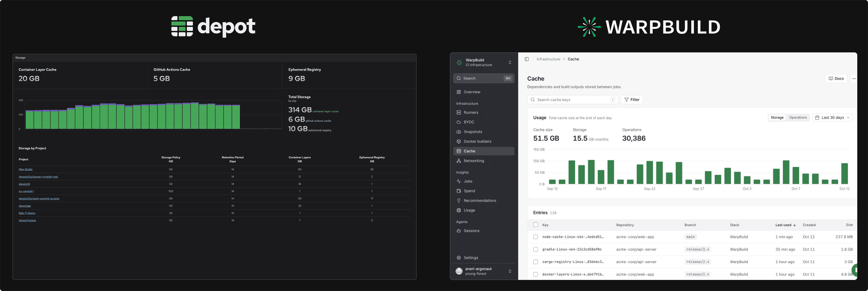Check the cargo-registry-Linux entry checkbox

pos(535,262)
